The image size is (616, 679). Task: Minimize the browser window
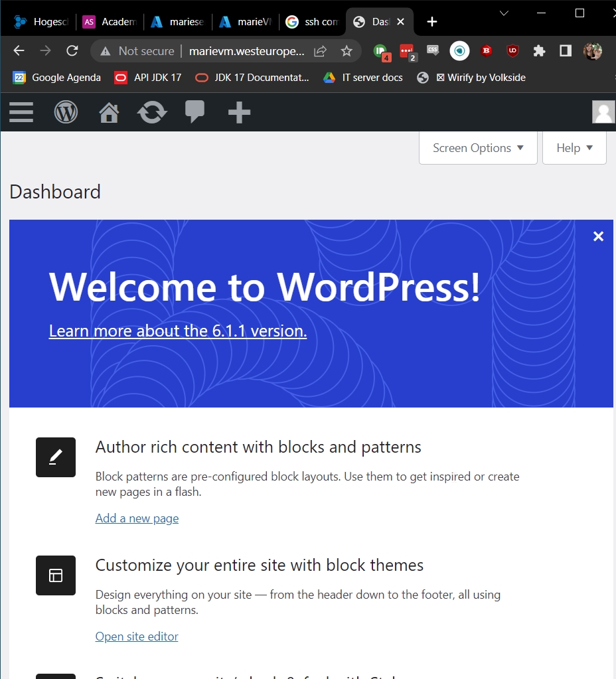[x=541, y=13]
